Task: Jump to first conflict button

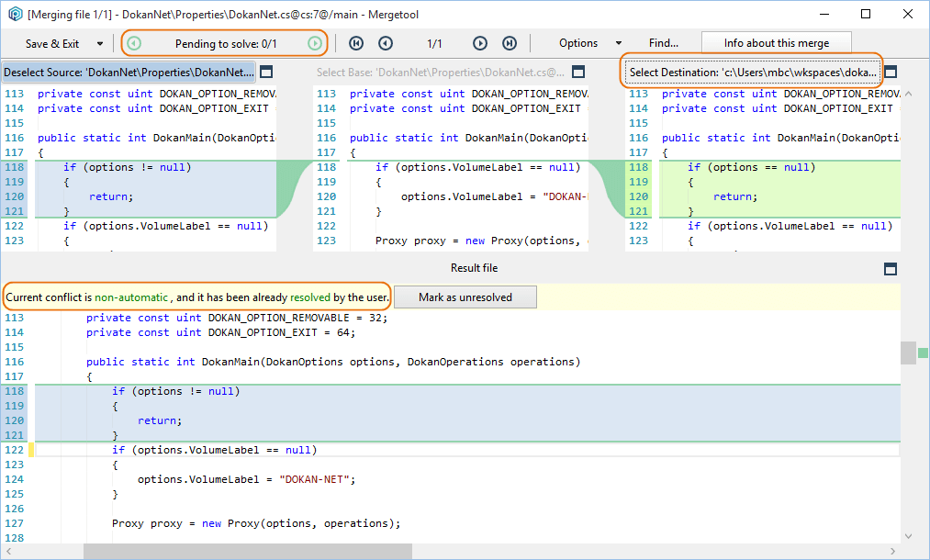Action: coord(356,43)
